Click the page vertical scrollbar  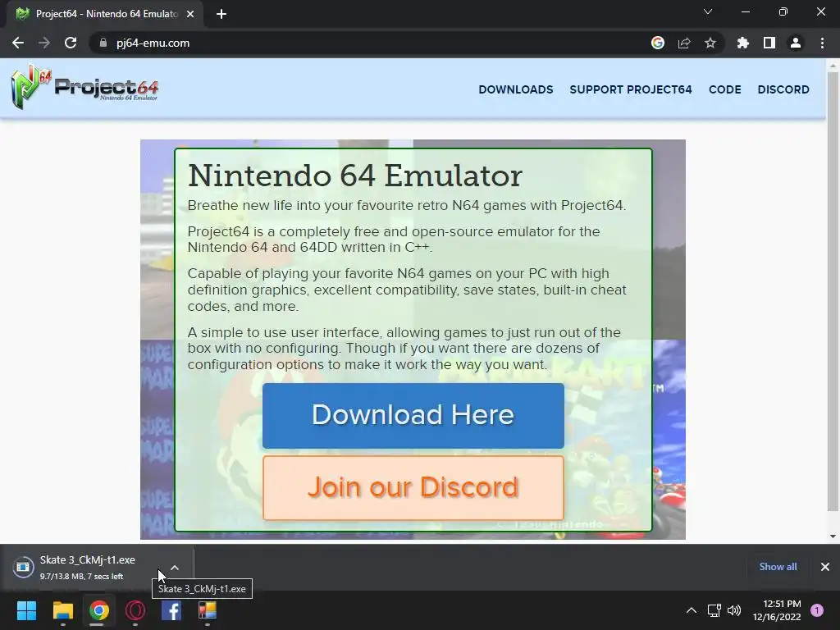[833, 292]
